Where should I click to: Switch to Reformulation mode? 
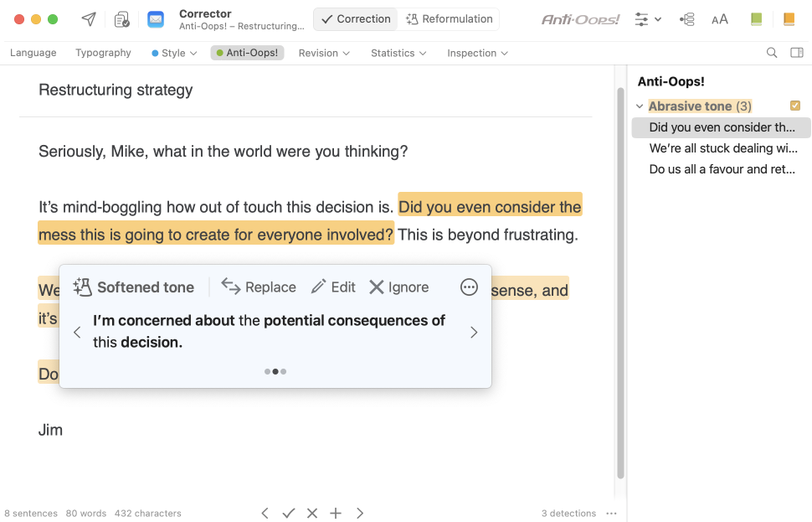pos(449,19)
